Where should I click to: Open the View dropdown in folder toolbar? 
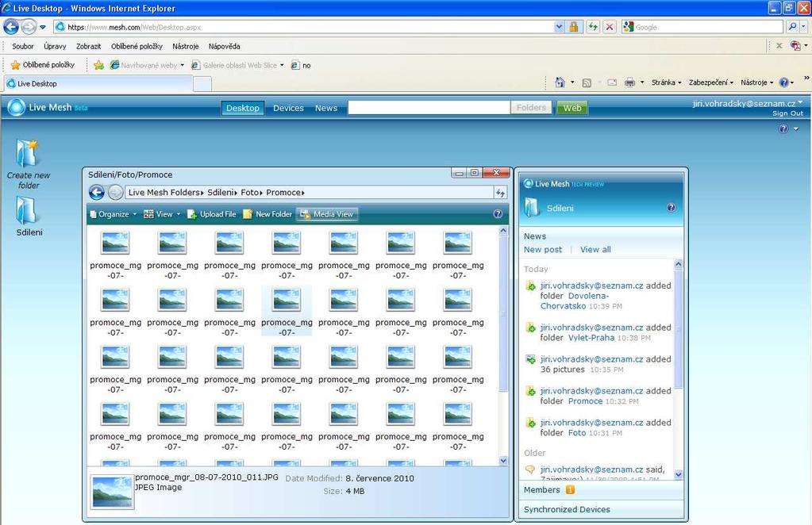(x=162, y=214)
